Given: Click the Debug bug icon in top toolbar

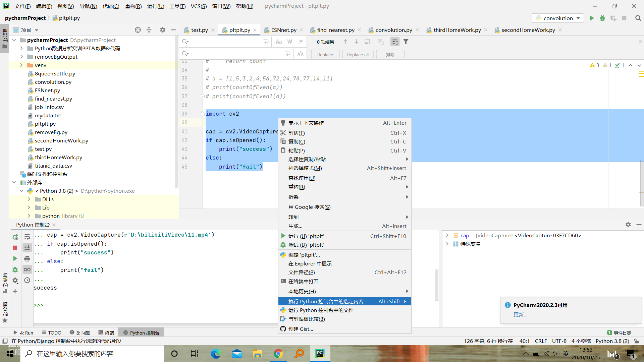Looking at the screenshot, I should (x=602, y=18).
